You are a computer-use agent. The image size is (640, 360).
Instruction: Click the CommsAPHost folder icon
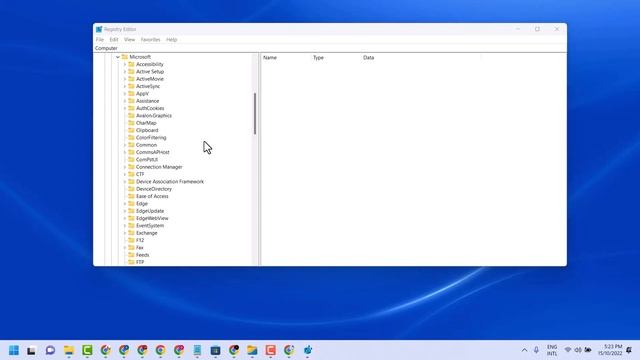[131, 152]
